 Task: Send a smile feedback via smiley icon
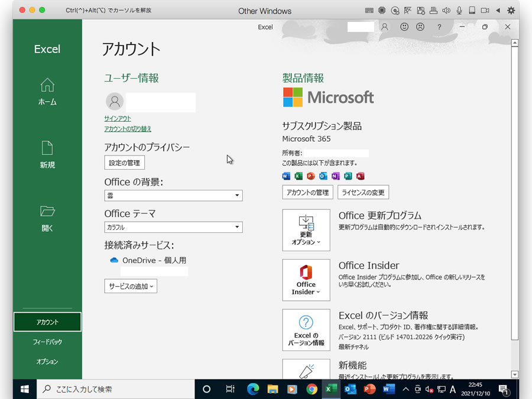tap(404, 27)
